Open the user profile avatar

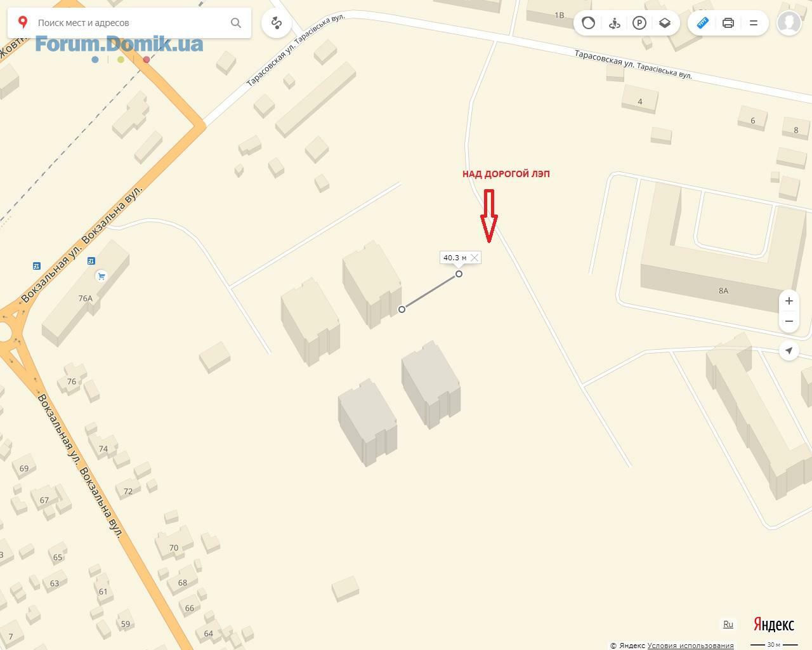point(789,23)
